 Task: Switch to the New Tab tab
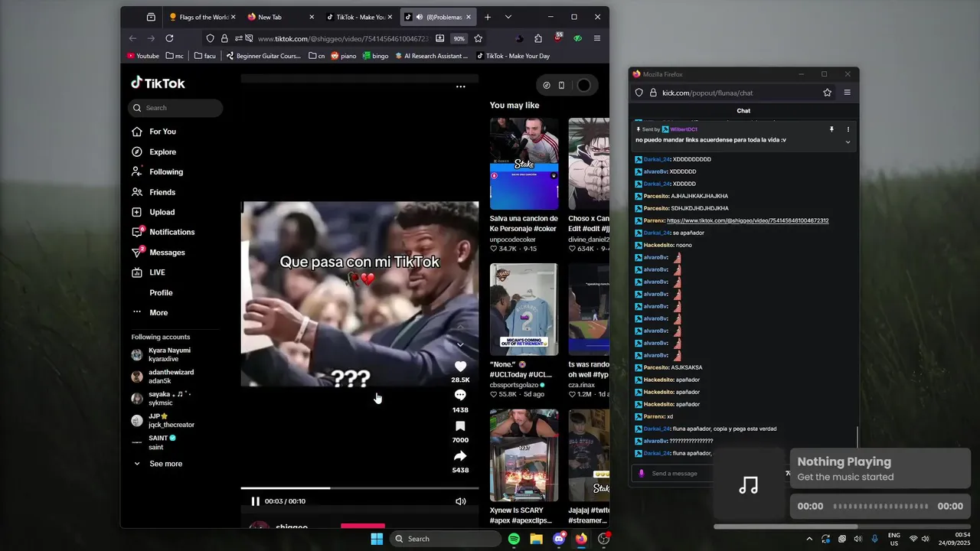point(279,17)
